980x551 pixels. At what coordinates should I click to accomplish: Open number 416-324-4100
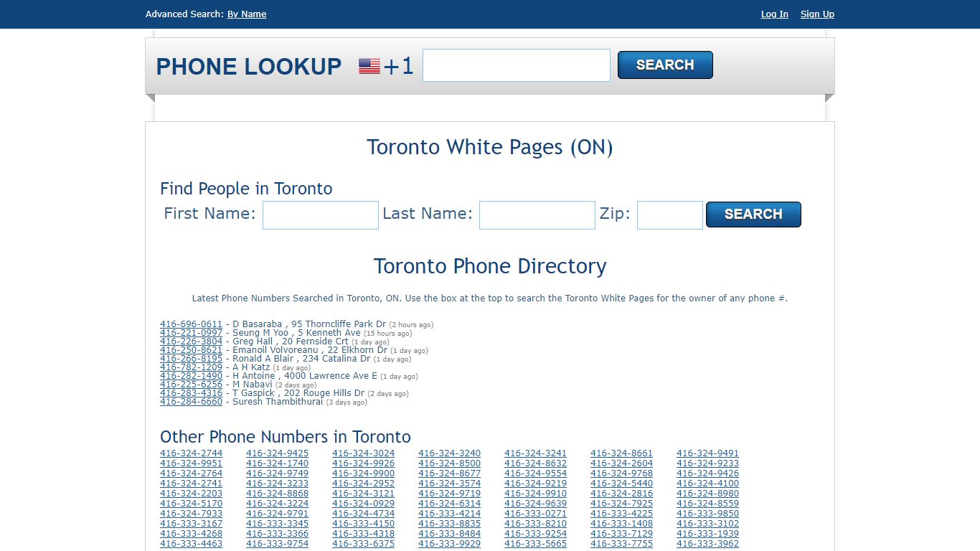click(708, 484)
